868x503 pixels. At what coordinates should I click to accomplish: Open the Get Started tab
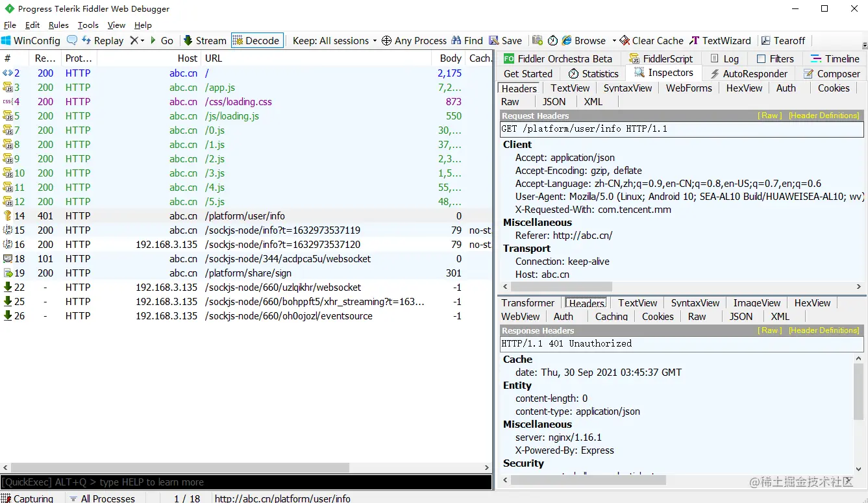tap(528, 74)
